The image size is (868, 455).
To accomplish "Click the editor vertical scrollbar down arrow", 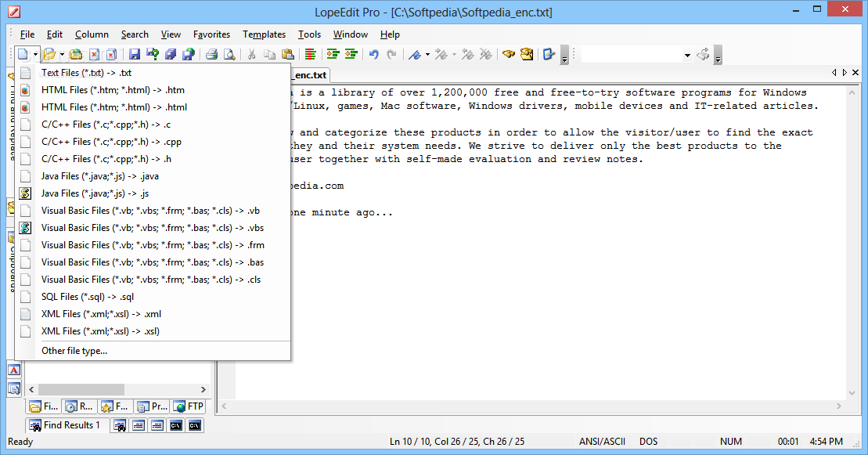I will pos(852,393).
